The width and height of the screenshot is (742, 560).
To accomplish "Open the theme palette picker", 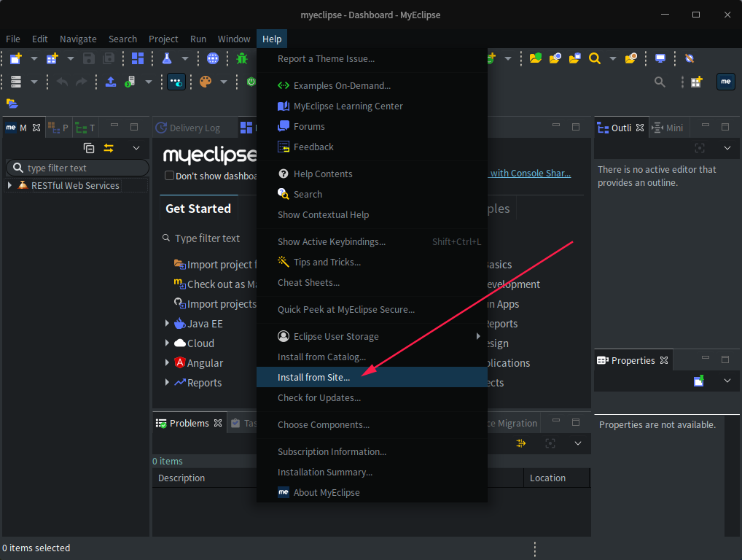I will point(205,81).
